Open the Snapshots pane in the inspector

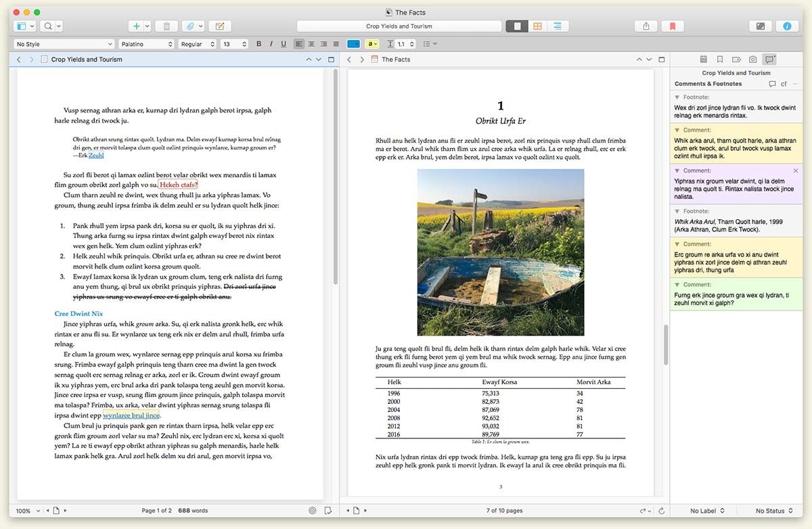tap(753, 59)
